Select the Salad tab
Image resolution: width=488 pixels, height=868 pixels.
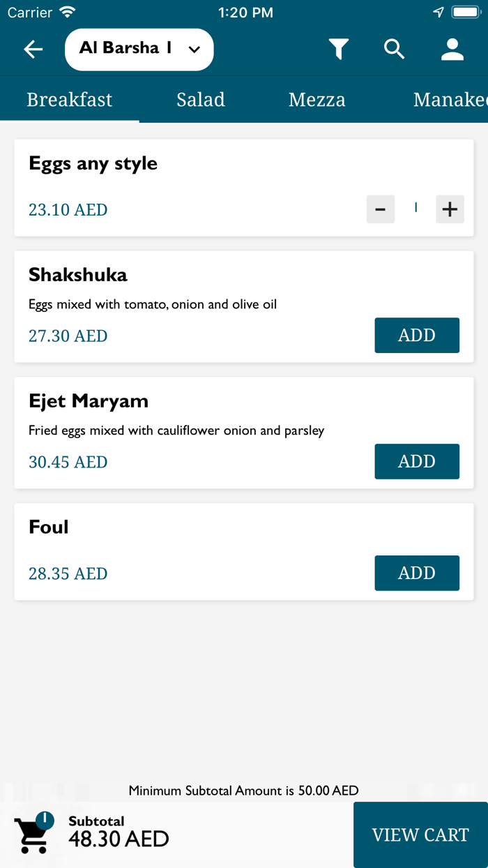[201, 100]
